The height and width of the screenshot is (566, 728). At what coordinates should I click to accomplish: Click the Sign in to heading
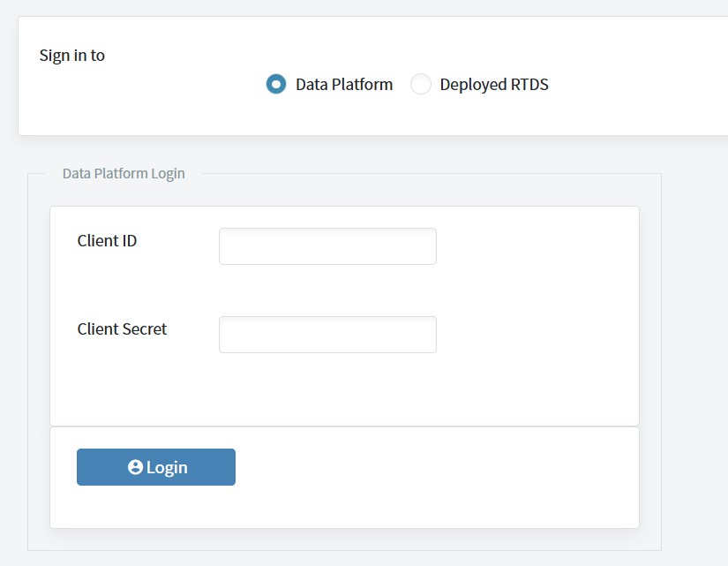[x=72, y=56]
